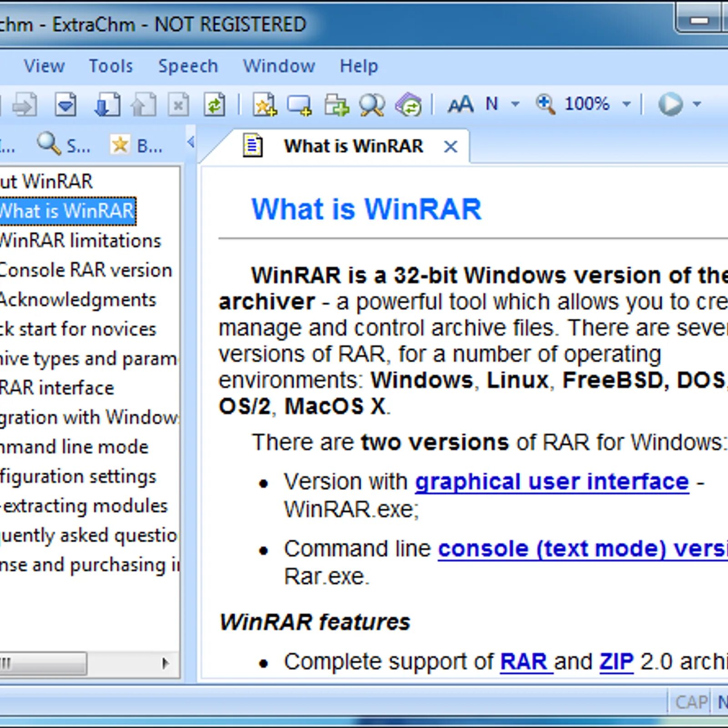Open the console (text mode) version link
Screen dimensions: 728x728
(x=583, y=549)
